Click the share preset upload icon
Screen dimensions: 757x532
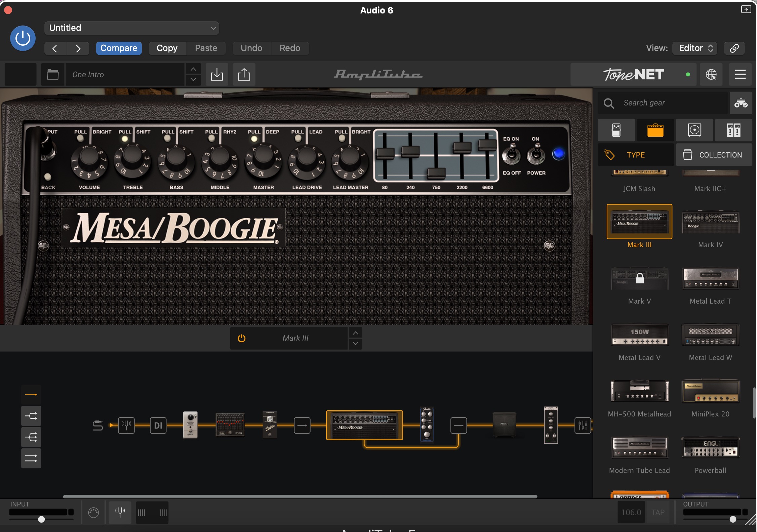click(244, 75)
